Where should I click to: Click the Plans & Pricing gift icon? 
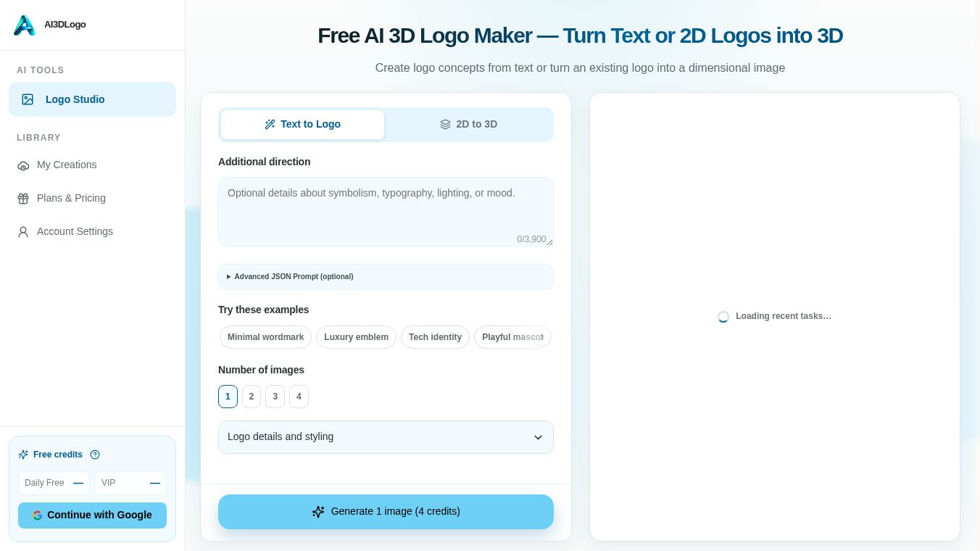coord(23,199)
